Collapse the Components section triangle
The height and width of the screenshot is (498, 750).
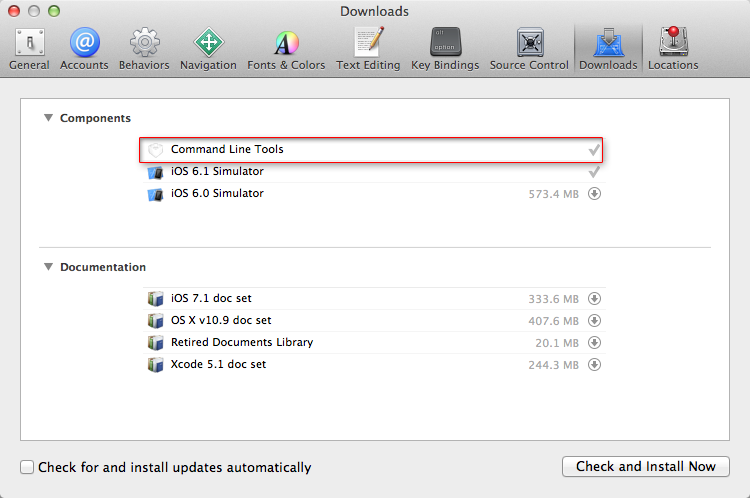48,118
